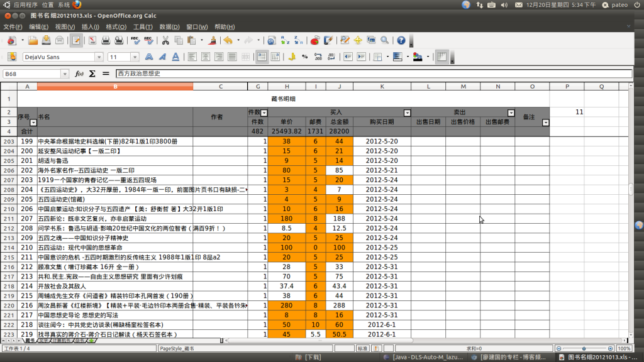Viewport: 644px width, 362px height.
Task: Toggle center horizontally alignment
Action: coord(206,57)
